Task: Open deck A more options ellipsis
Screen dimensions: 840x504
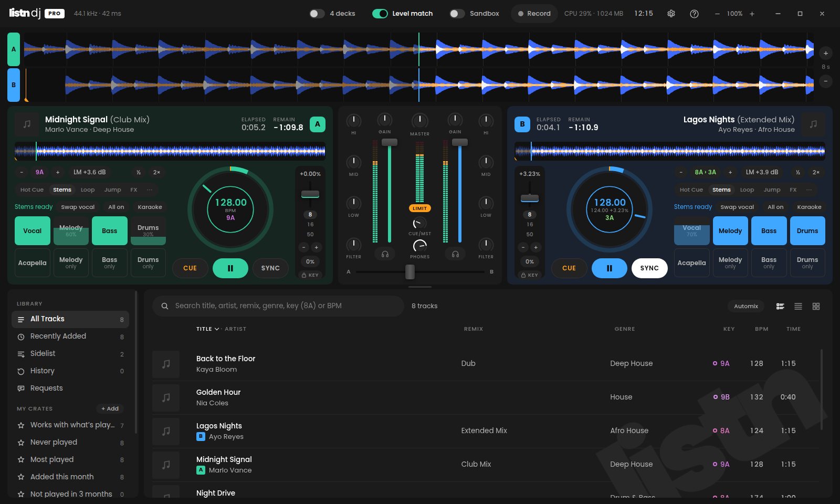Action: [150, 190]
